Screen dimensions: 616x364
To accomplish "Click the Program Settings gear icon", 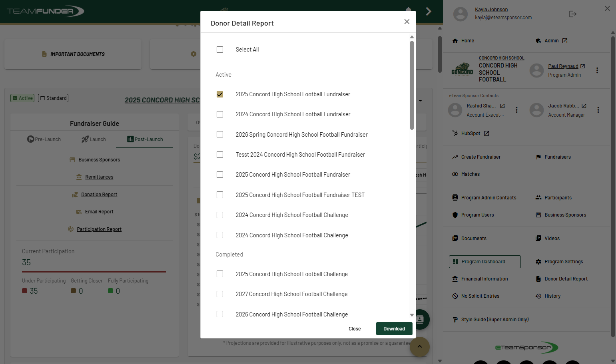I will coord(538,262).
